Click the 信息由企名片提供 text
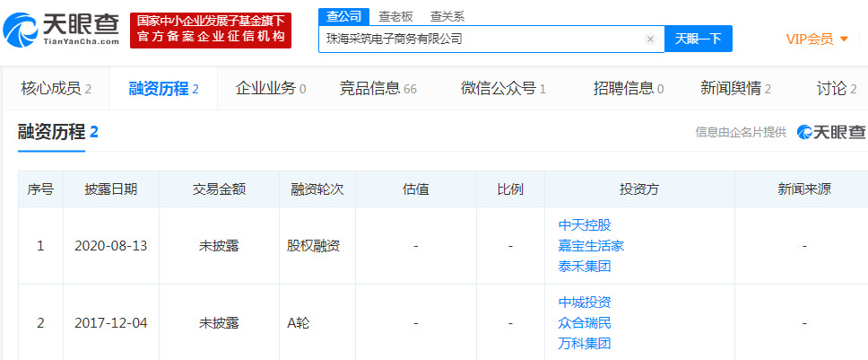The image size is (868, 360). (741, 132)
